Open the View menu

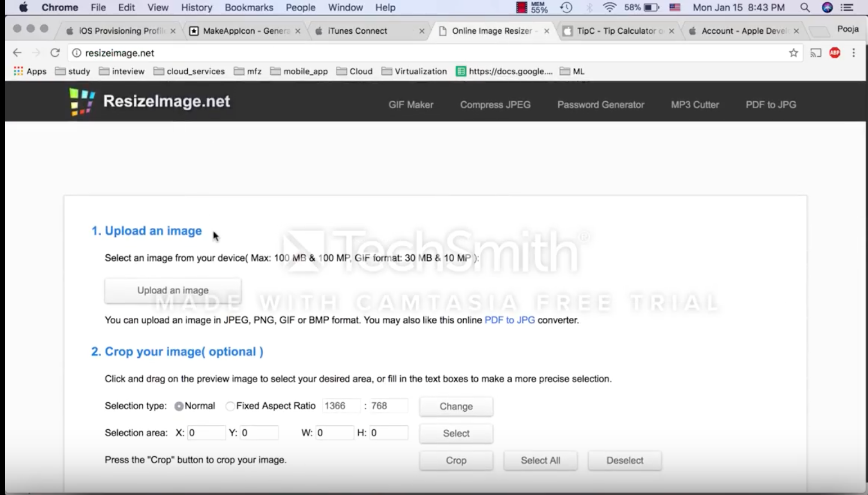tap(158, 7)
